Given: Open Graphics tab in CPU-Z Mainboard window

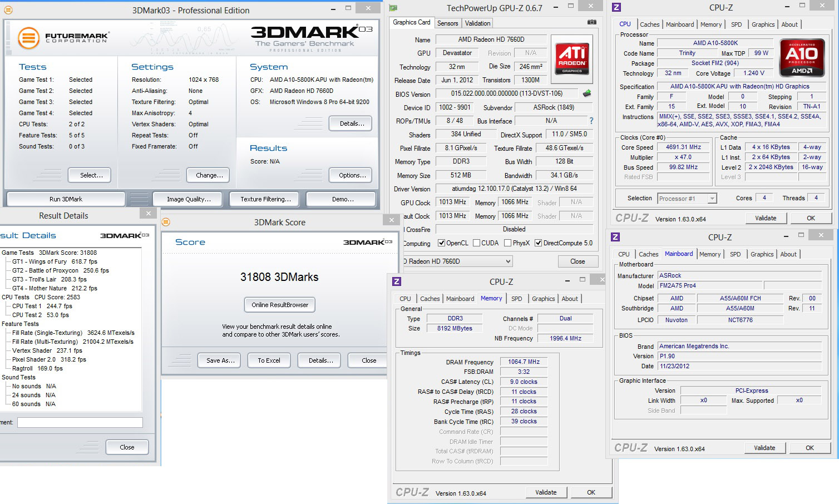Looking at the screenshot, I should (x=762, y=254).
